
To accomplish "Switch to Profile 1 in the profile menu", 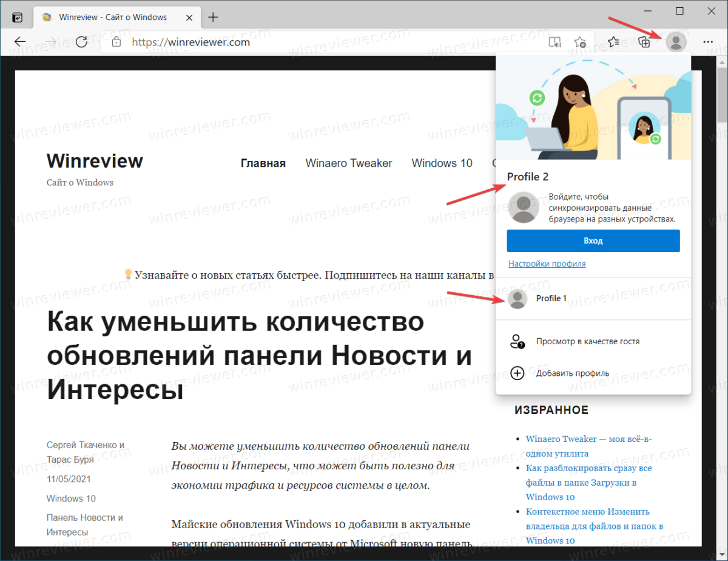I will 551,298.
